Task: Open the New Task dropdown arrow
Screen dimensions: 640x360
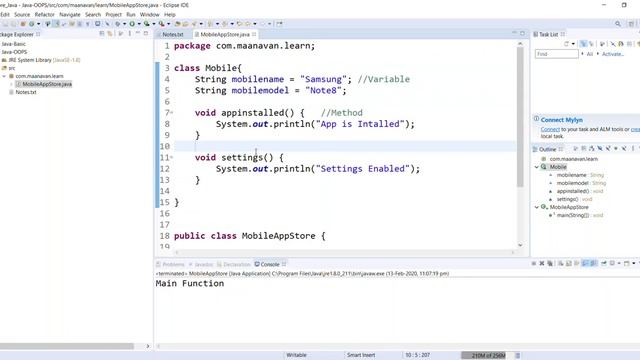Action: [x=573, y=44]
